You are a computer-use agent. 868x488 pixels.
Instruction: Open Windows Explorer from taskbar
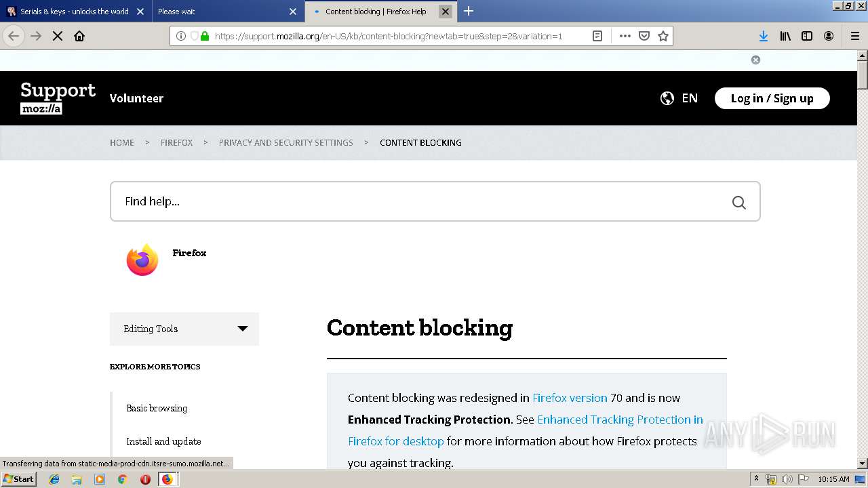tap(77, 479)
